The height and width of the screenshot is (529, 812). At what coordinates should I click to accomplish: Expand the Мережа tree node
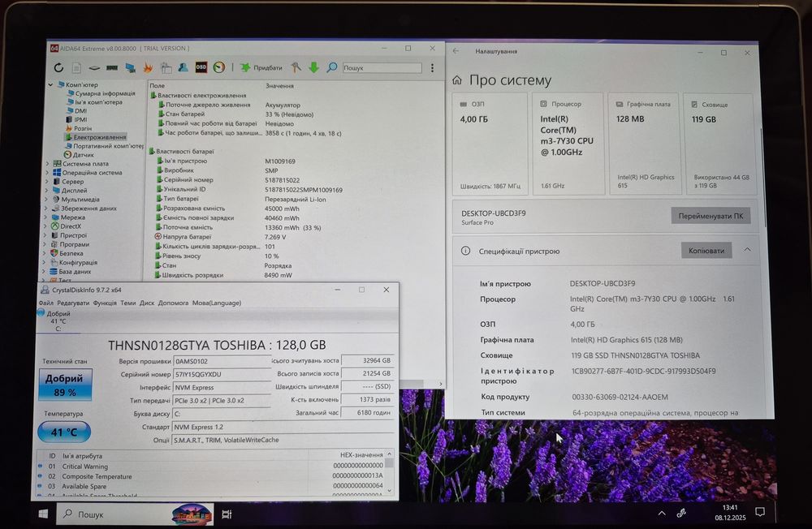45,217
